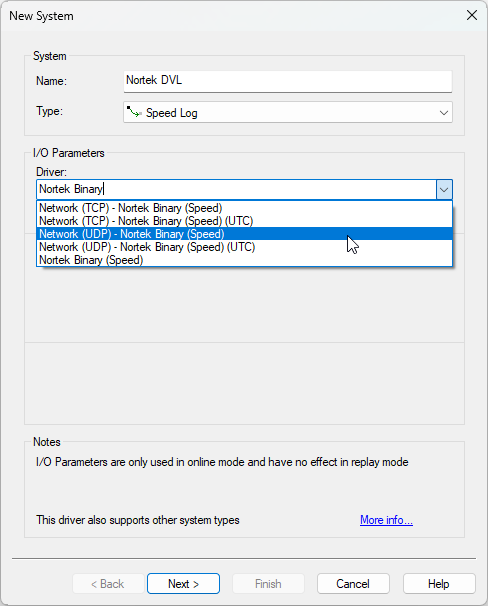Open the Speed Log type combo box

click(x=287, y=112)
